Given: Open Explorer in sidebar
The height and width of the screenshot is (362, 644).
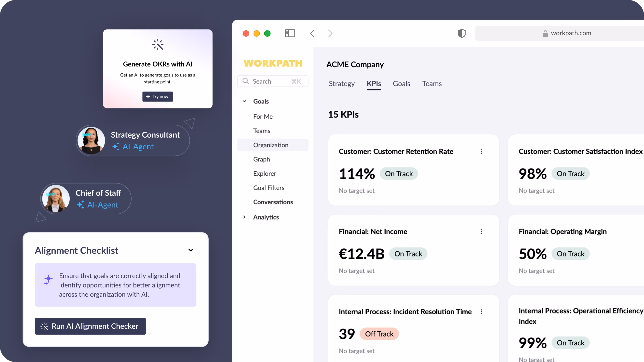Looking at the screenshot, I should click(265, 173).
